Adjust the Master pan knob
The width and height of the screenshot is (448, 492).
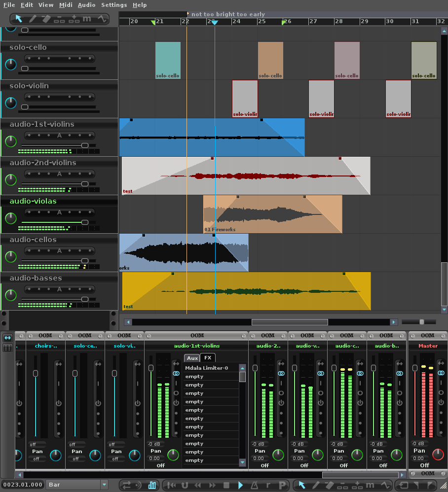pos(438,455)
